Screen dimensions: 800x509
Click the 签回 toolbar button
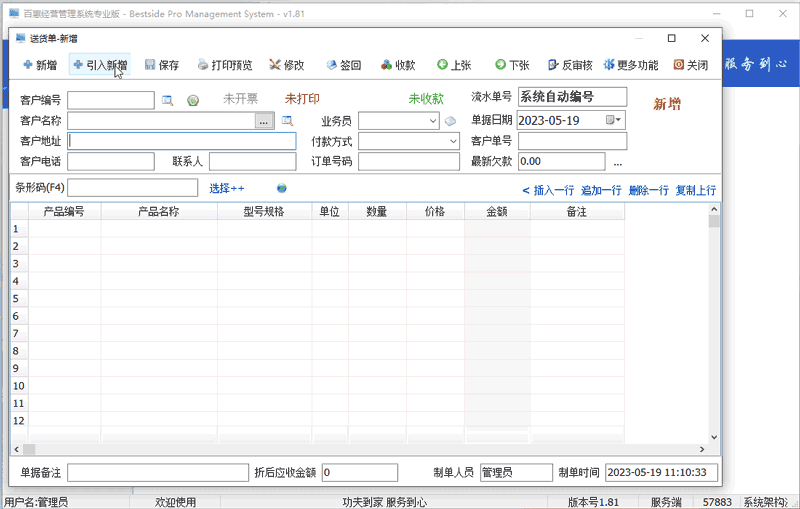pos(344,65)
